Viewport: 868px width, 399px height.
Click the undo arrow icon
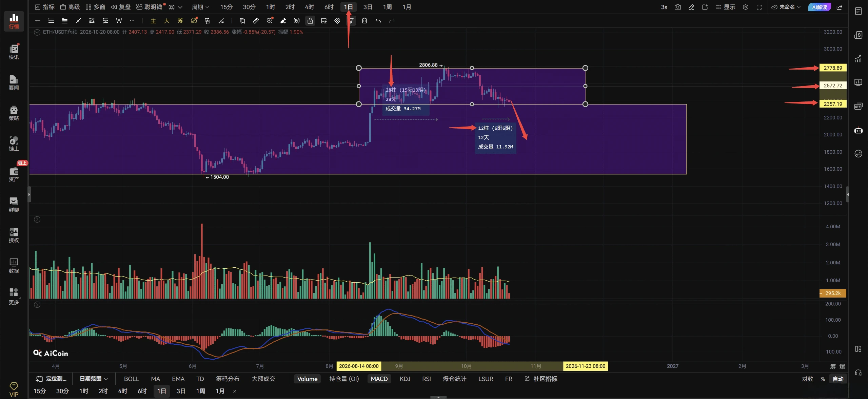click(x=378, y=21)
